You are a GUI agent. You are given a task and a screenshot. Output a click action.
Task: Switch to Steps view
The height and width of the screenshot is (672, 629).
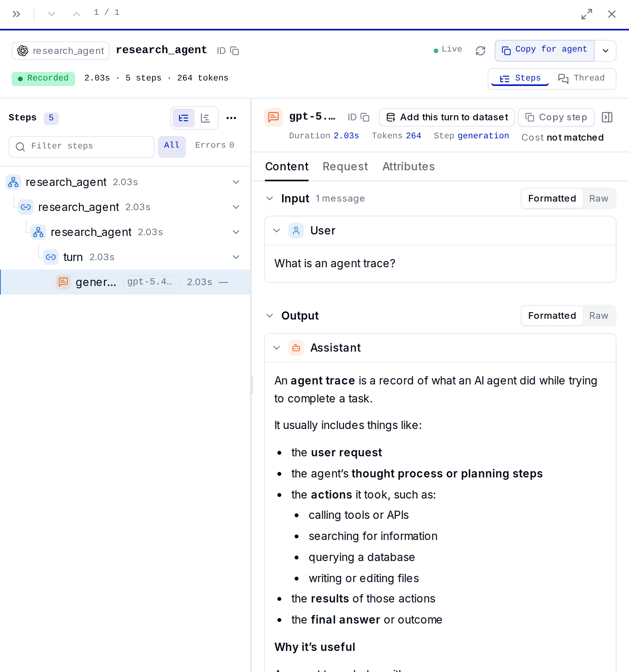click(520, 79)
